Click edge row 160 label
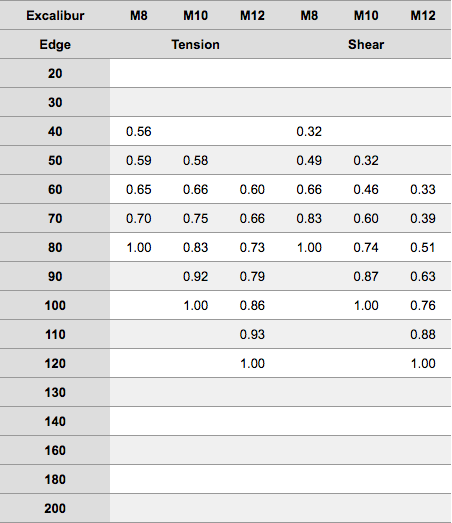452x523 pixels. (55, 451)
